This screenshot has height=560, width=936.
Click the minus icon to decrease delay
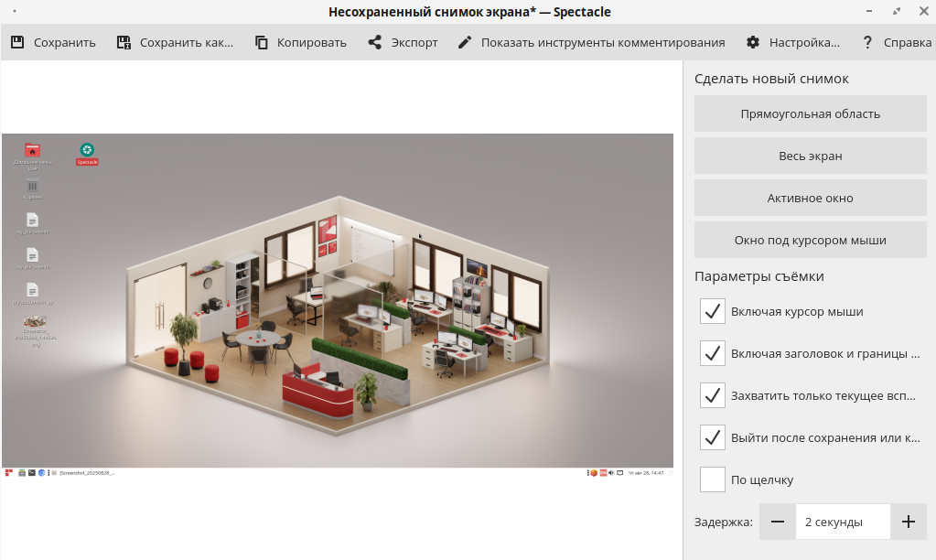tap(778, 522)
